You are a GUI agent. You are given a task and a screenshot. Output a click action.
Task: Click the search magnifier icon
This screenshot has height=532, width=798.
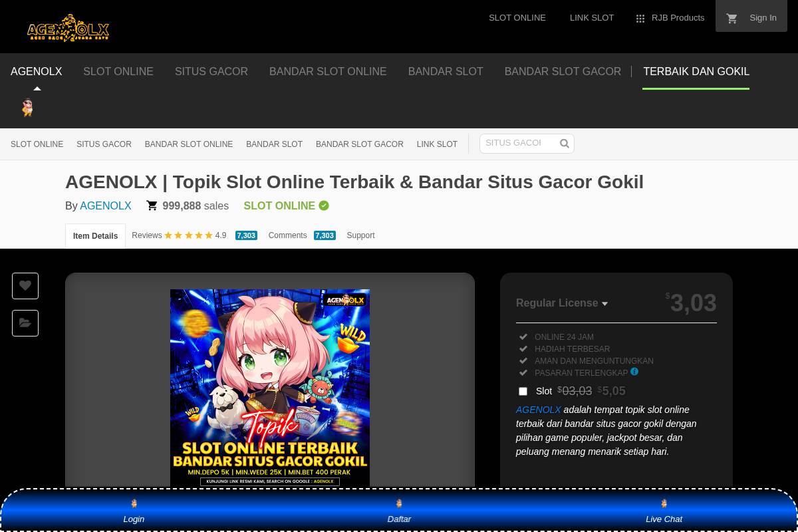pyautogui.click(x=564, y=143)
